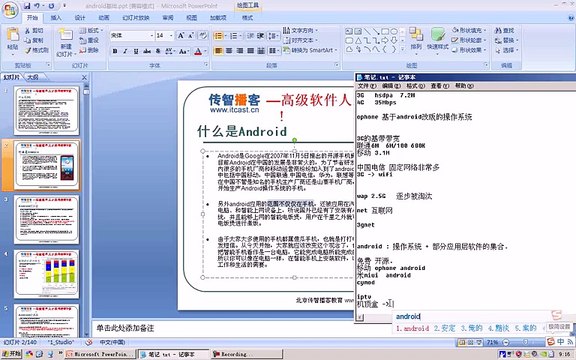Image resolution: width=576 pixels, height=360 pixels.
Task: Select the triangle shape in gallery
Action: point(358,40)
